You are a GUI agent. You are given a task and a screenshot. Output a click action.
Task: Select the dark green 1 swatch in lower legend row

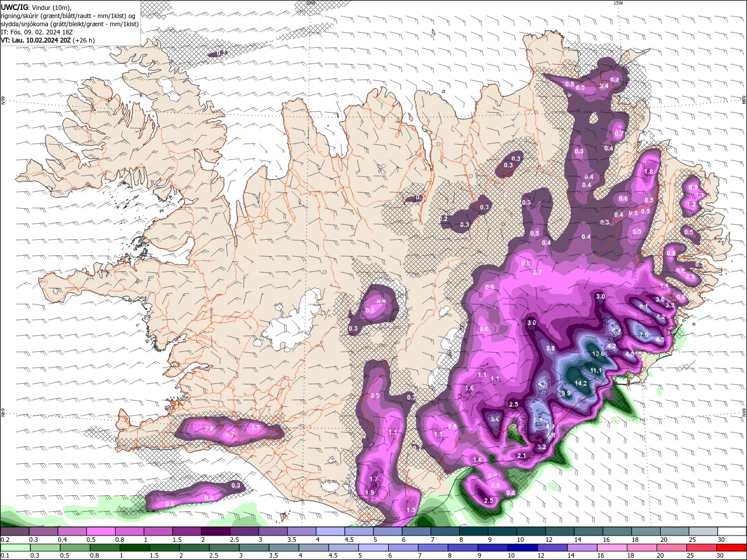(135, 548)
